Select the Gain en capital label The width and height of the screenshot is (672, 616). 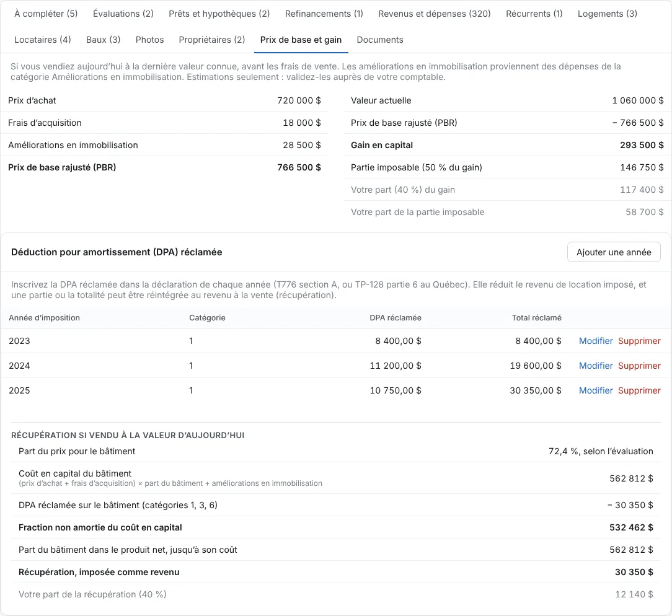[x=381, y=145]
